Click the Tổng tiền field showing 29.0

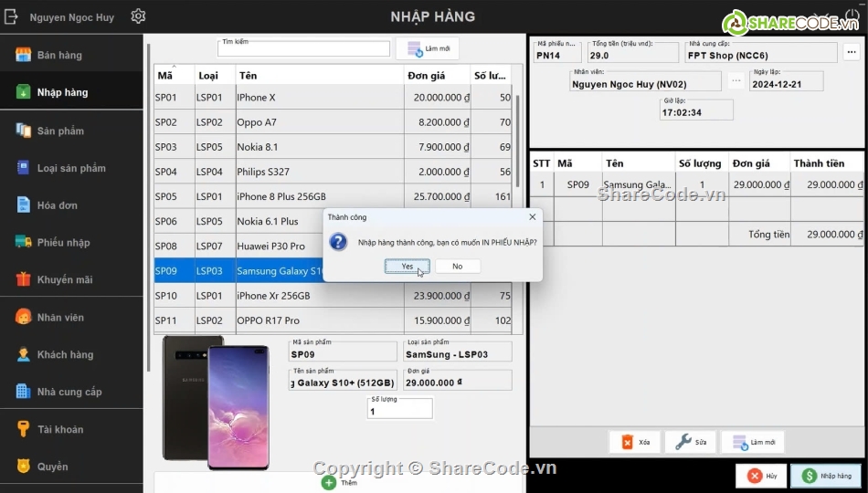click(633, 55)
